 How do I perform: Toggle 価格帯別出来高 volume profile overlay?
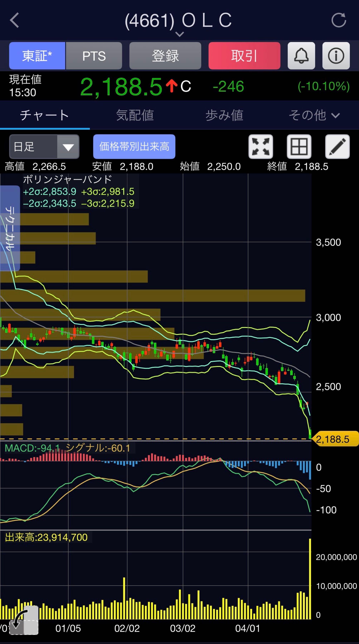134,147
